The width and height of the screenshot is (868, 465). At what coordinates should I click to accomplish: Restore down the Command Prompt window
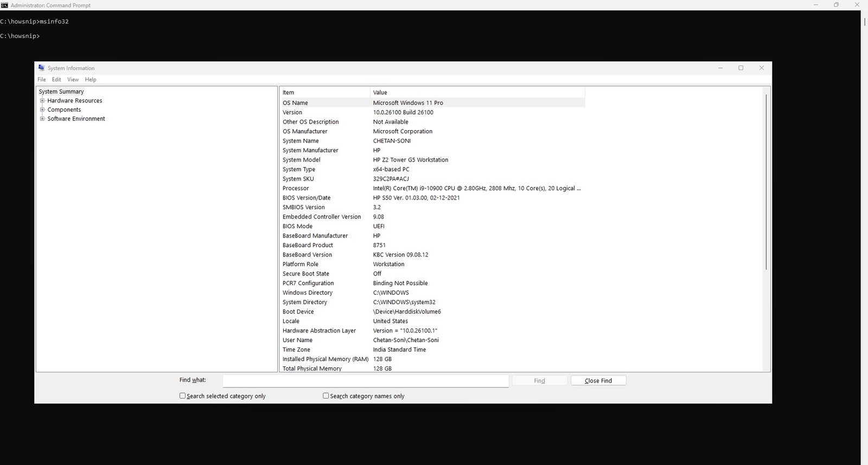(836, 5)
